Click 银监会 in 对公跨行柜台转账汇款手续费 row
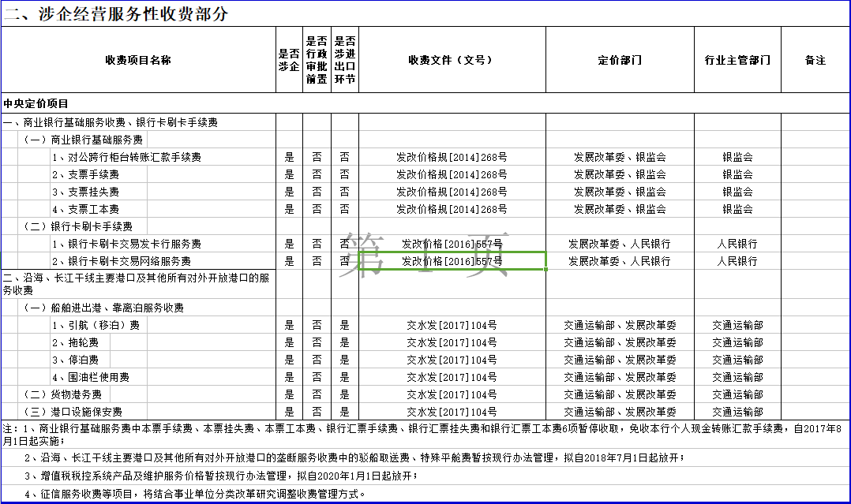The height and width of the screenshot is (504, 851). tap(737, 157)
